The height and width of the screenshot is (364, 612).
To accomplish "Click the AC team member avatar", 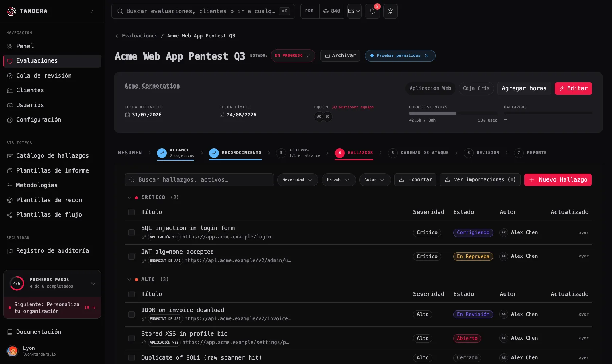I will (319, 117).
